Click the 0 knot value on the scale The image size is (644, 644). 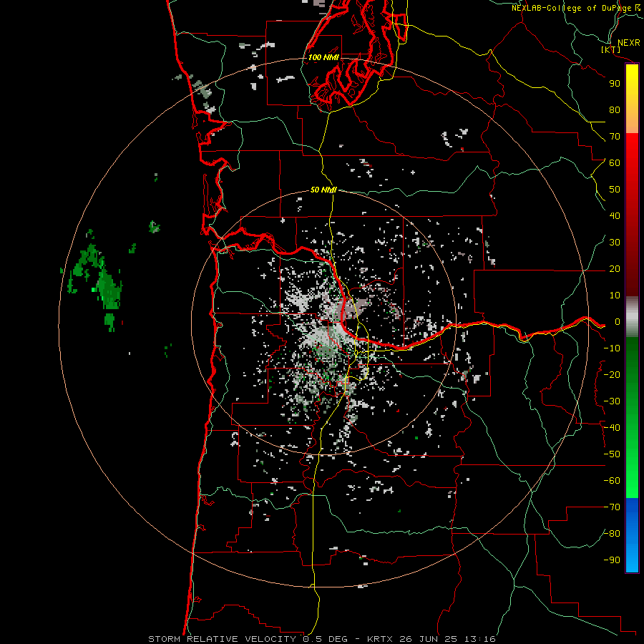pyautogui.click(x=618, y=322)
